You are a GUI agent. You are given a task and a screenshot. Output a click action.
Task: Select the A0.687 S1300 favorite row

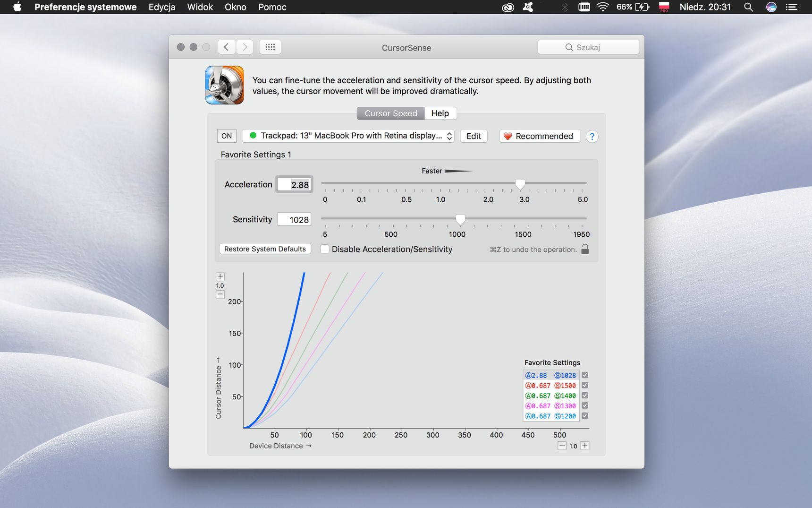click(x=551, y=406)
